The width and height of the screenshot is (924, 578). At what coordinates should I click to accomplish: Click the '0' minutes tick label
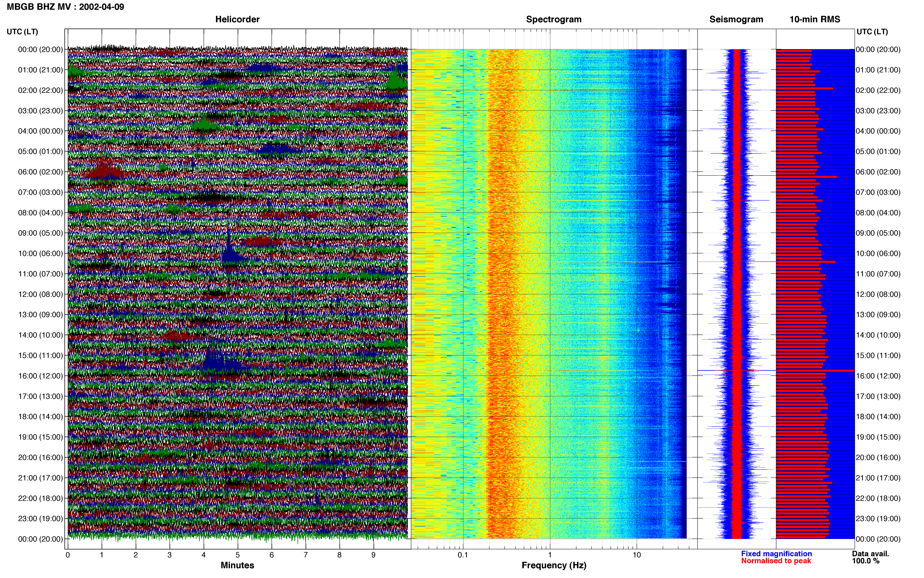pyautogui.click(x=68, y=555)
